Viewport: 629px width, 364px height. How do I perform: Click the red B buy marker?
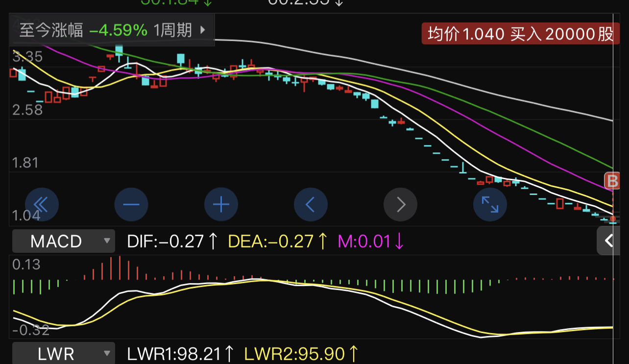(612, 181)
